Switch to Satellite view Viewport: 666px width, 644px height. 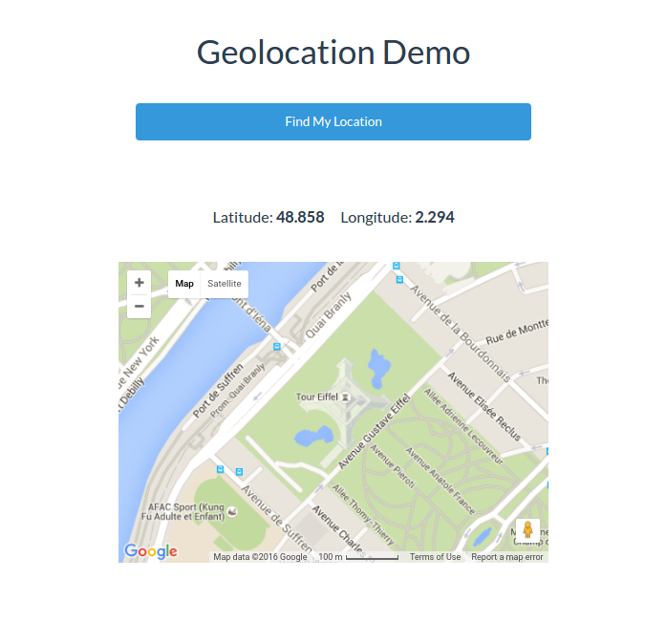coord(225,284)
